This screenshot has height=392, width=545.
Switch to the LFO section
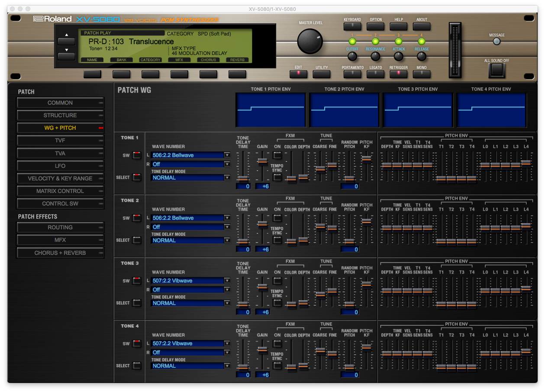60,166
